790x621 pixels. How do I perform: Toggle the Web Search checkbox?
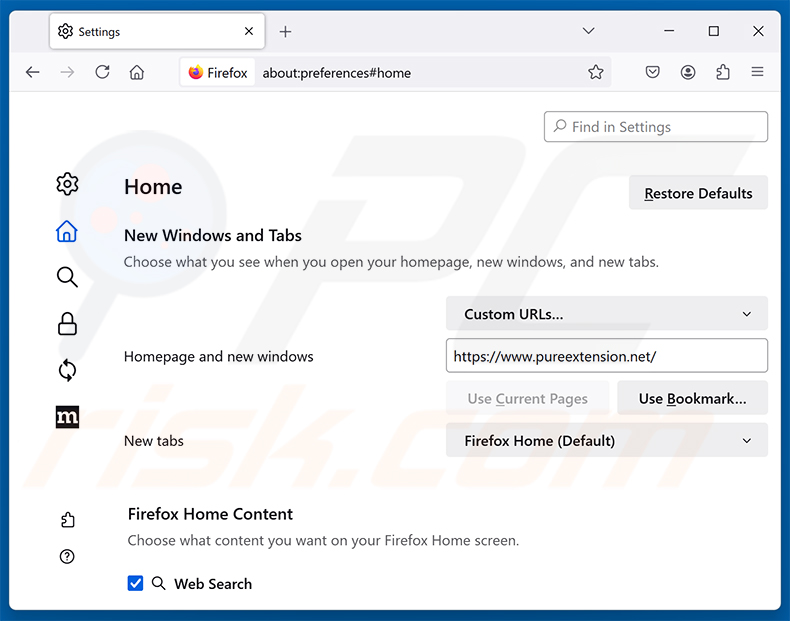point(136,583)
